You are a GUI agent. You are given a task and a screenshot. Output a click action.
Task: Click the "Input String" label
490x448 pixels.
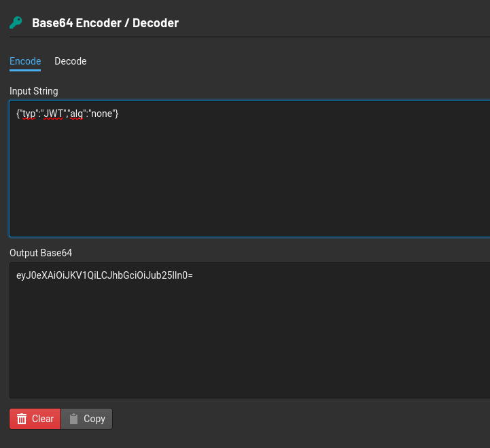pos(34,91)
